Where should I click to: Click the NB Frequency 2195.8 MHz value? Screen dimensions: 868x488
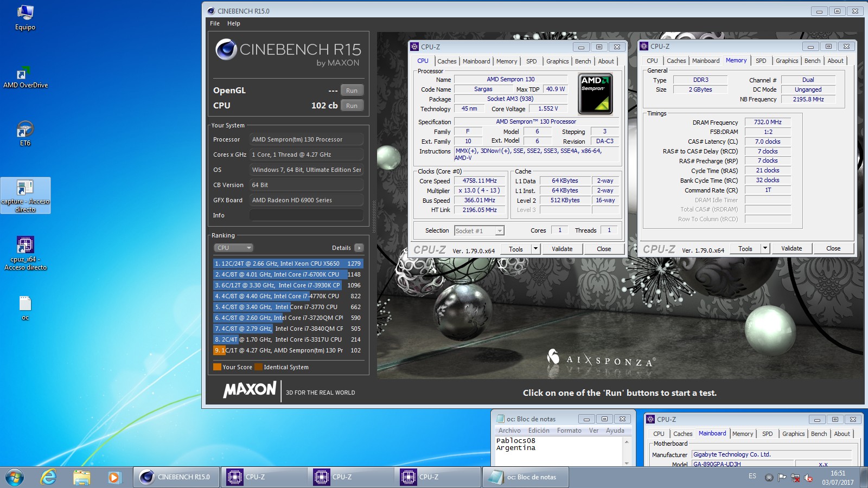tap(808, 100)
